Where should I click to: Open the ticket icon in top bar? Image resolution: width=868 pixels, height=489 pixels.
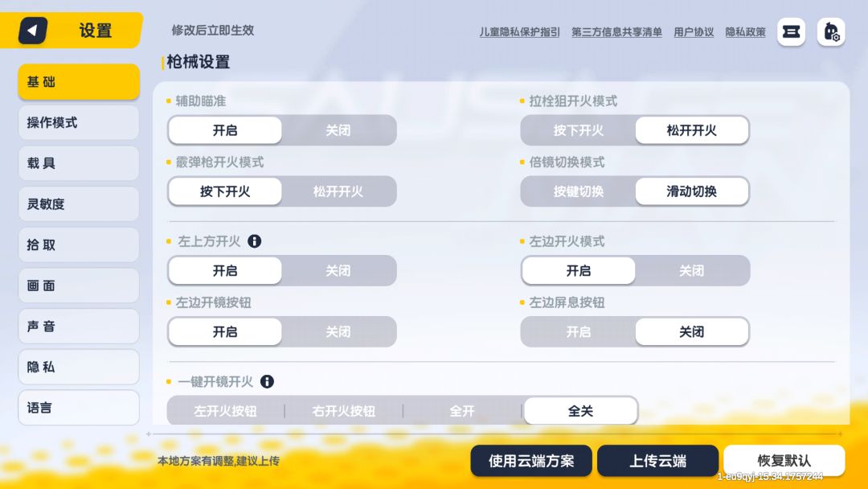coord(791,31)
